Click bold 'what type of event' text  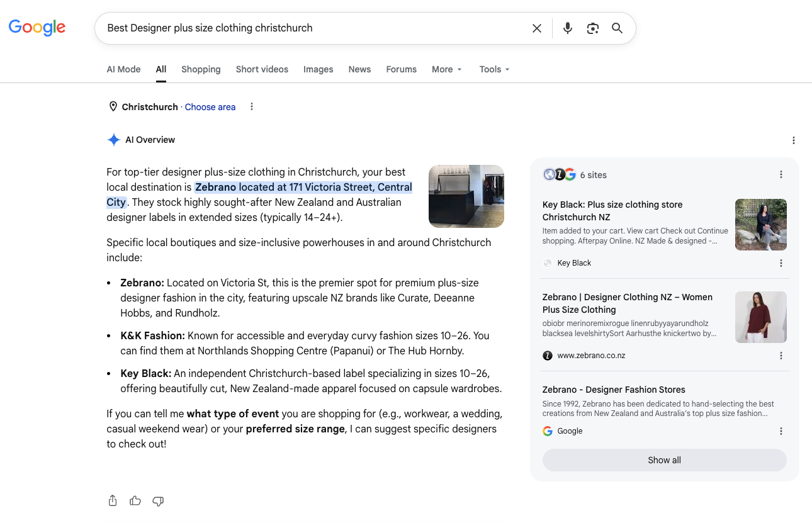[x=233, y=413]
